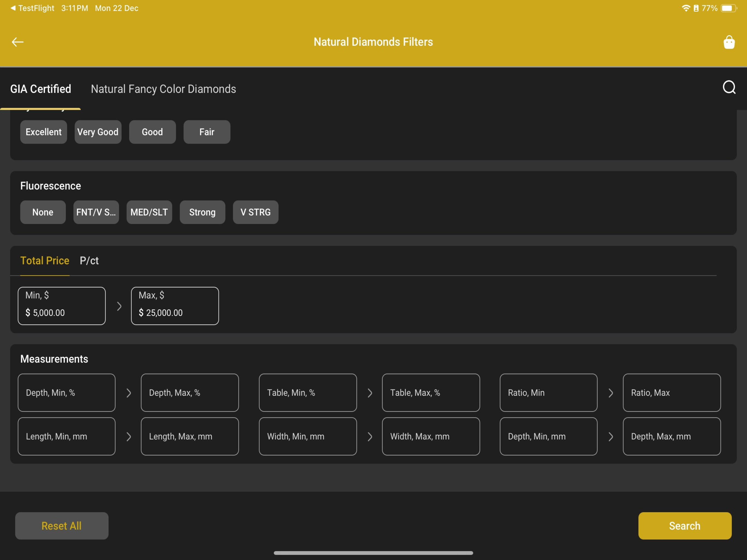Edit the Min, $ price field
747x560 pixels.
pyautogui.click(x=62, y=306)
